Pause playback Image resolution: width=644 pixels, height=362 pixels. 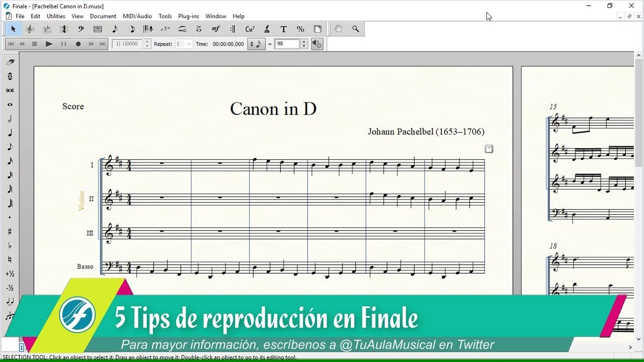[63, 44]
